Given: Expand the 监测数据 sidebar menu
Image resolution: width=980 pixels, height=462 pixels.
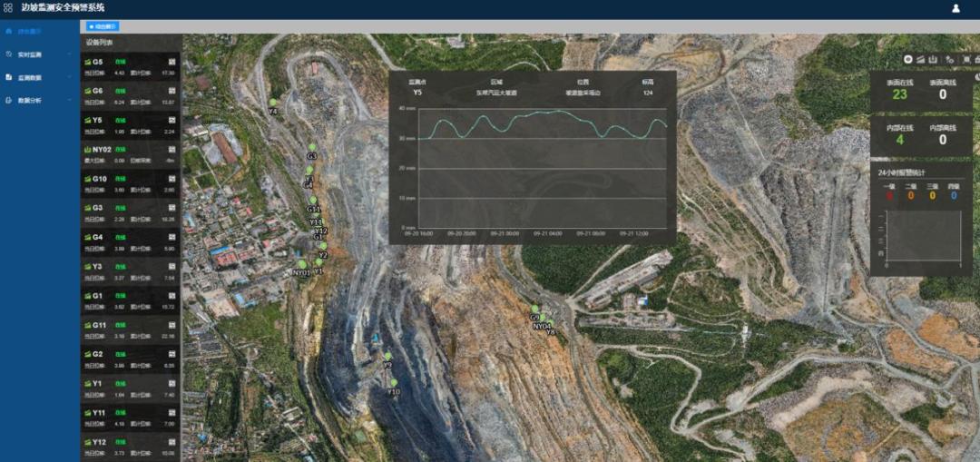Looking at the screenshot, I should pos(39,77).
